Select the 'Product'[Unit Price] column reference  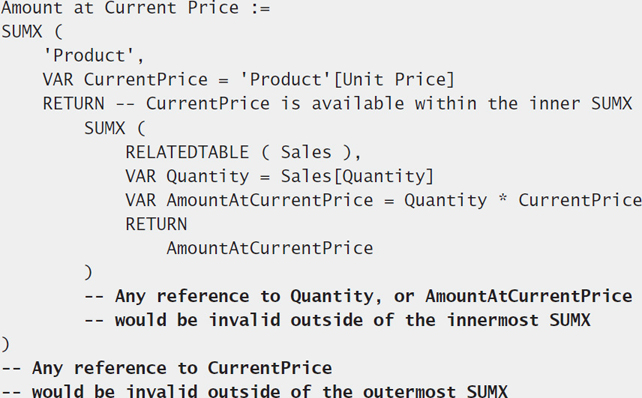coord(347,79)
